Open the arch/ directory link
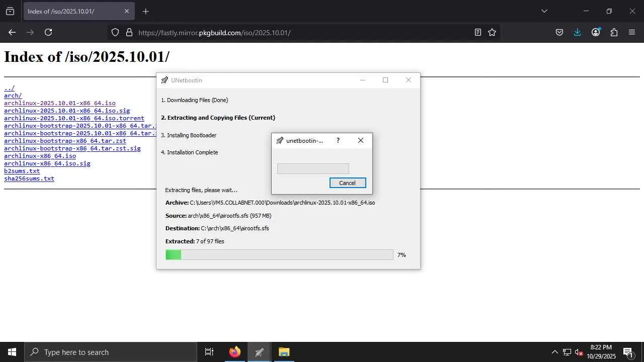The height and width of the screenshot is (362, 644). point(13,96)
